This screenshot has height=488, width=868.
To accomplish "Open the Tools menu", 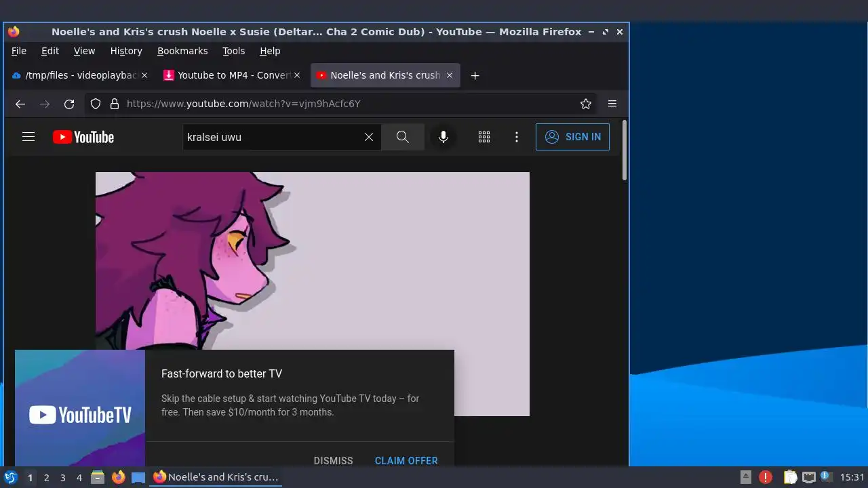I will (234, 51).
